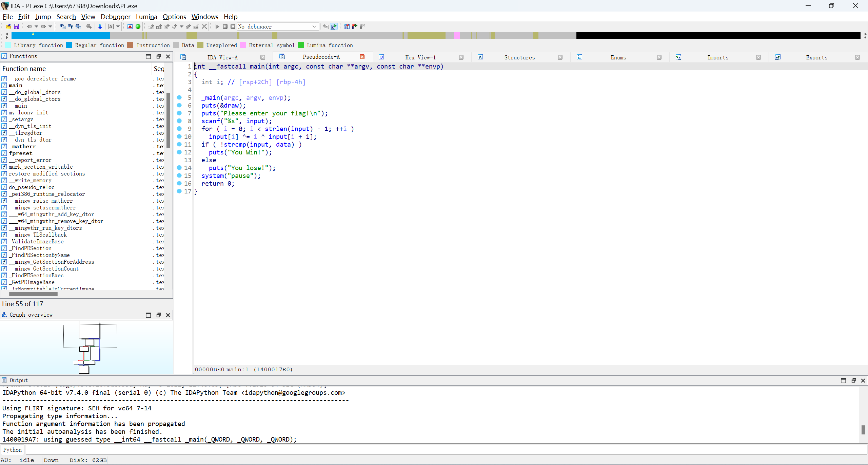Open the Debugger menu
This screenshot has height=465, width=868.
tap(115, 17)
